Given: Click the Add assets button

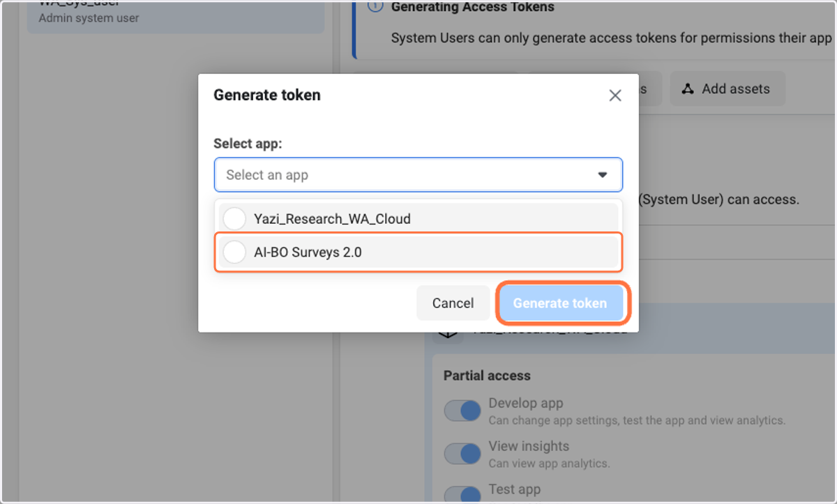Looking at the screenshot, I should (727, 89).
